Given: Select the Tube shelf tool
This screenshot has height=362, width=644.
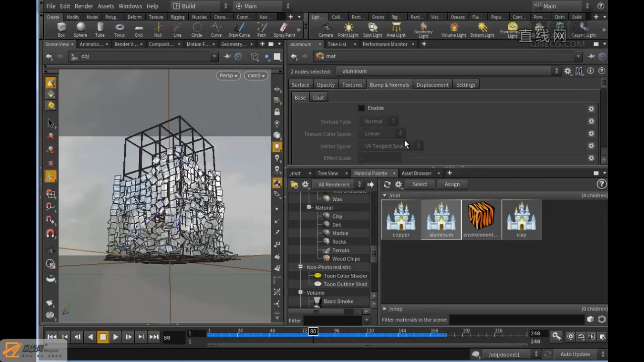Looking at the screenshot, I should [100, 30].
